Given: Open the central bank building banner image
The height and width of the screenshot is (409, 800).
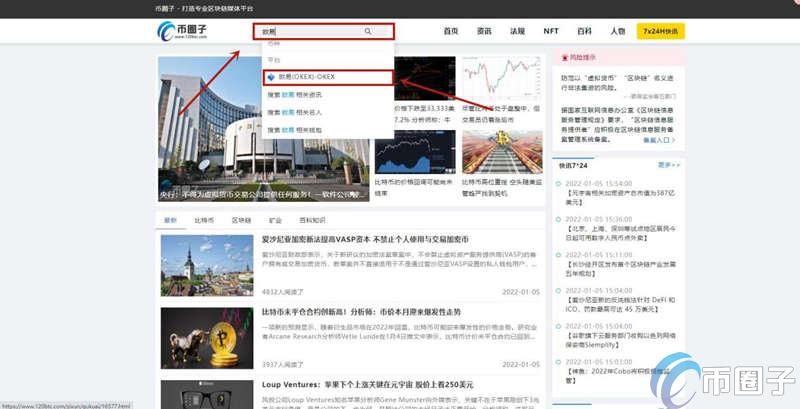Looking at the screenshot, I should click(263, 129).
